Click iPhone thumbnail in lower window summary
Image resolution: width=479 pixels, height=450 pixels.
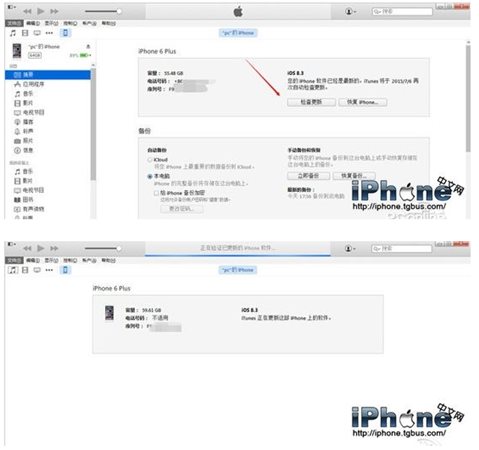click(x=109, y=313)
